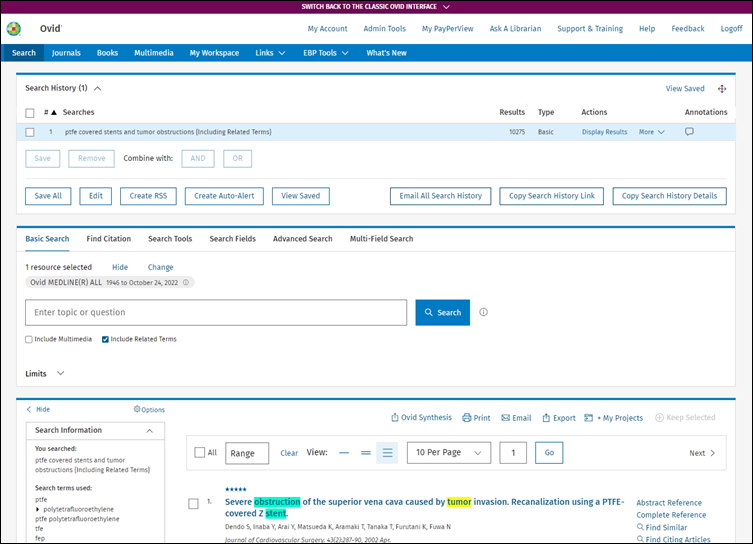Click the My Projects folder icon
This screenshot has height=544, width=753.
[x=588, y=418]
